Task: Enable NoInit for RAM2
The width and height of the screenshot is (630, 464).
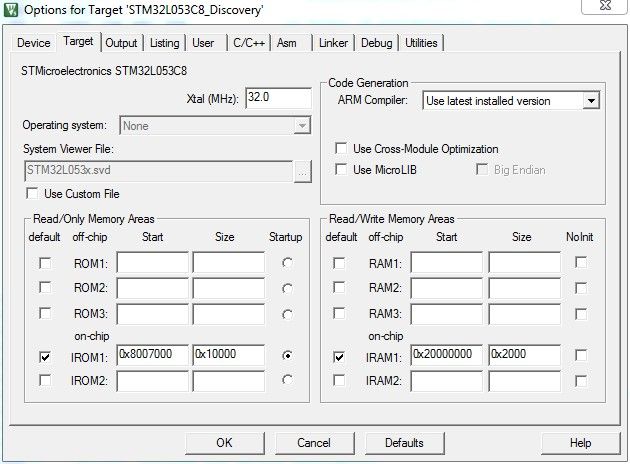Action: point(581,288)
